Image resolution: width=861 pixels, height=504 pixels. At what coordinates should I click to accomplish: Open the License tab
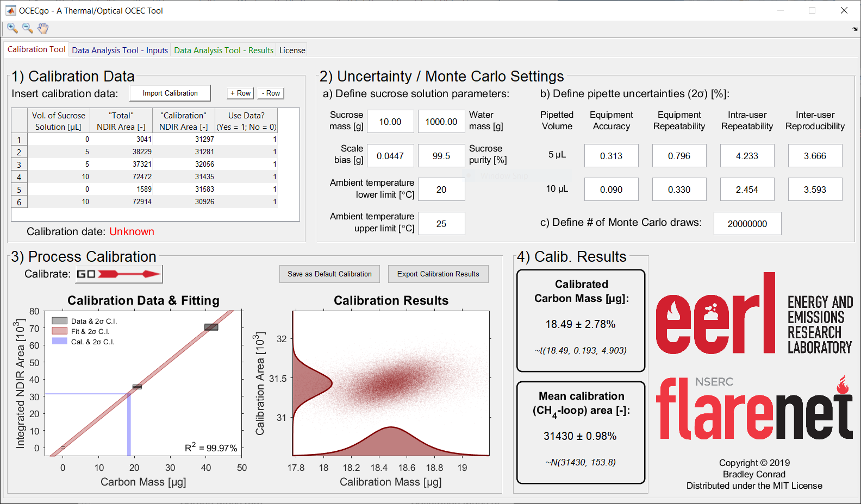(292, 50)
